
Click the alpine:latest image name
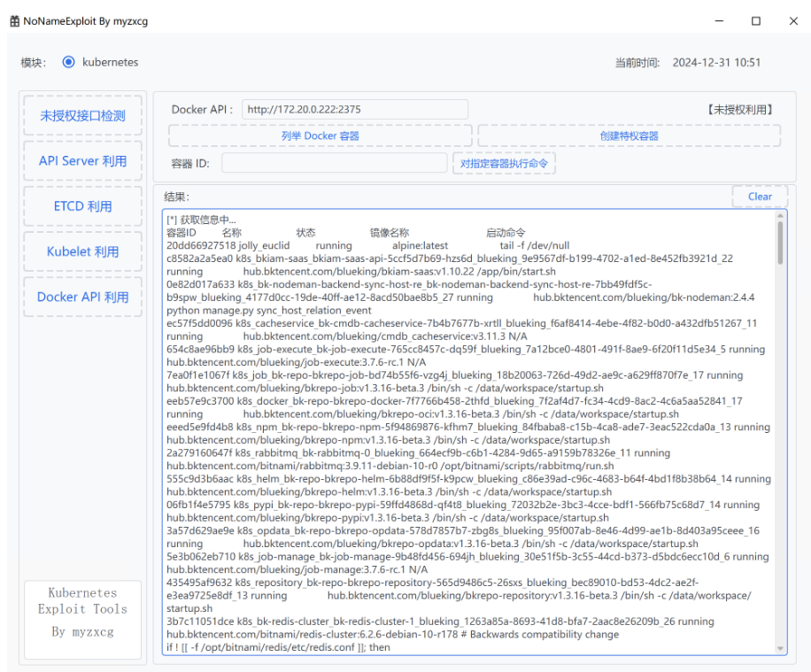(420, 245)
